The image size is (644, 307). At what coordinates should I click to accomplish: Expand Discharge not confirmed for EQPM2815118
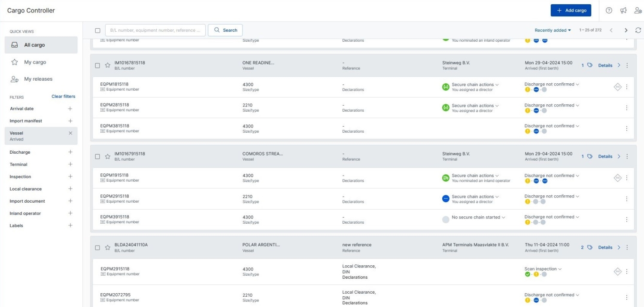tap(552, 105)
